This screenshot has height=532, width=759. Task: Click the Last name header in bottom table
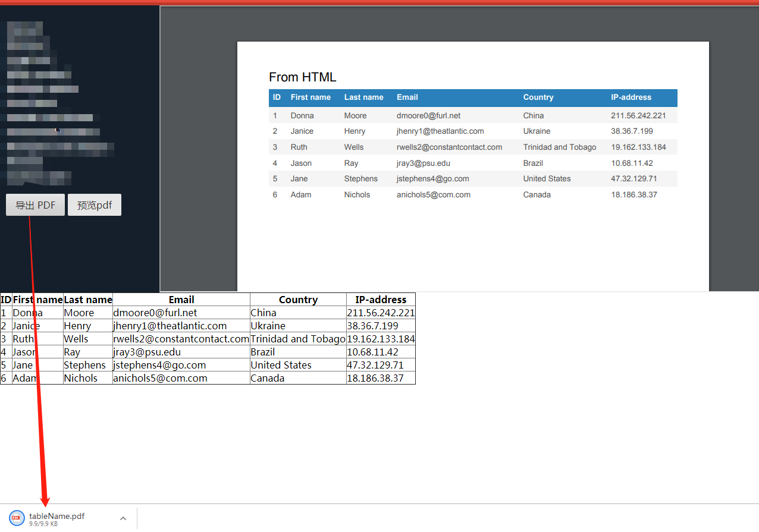point(88,300)
